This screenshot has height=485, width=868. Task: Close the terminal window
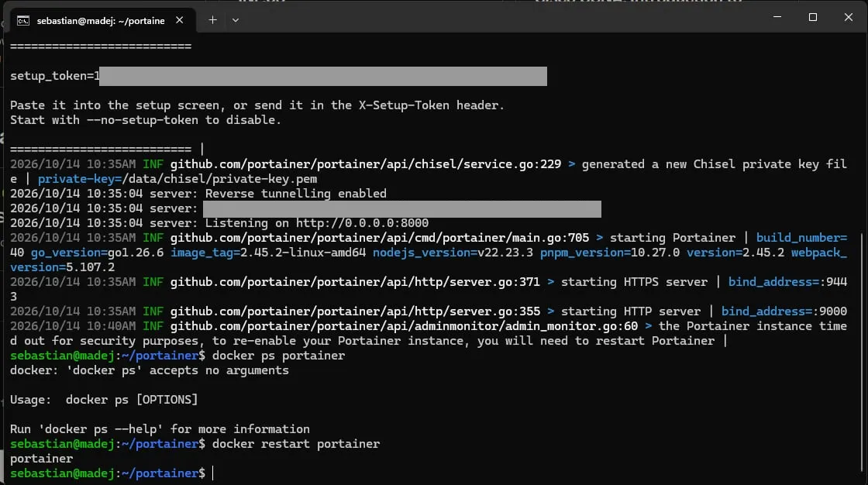pyautogui.click(x=848, y=17)
